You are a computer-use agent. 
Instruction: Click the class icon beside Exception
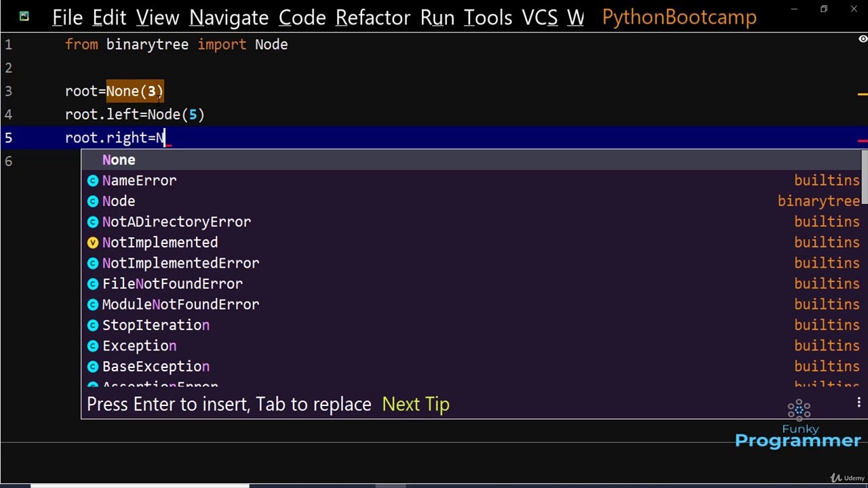pos(93,346)
